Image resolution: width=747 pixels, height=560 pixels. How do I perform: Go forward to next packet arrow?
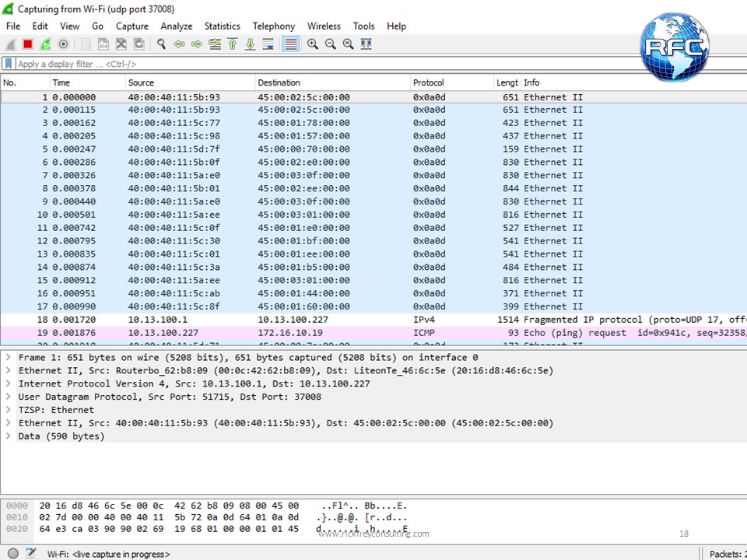coord(197,44)
